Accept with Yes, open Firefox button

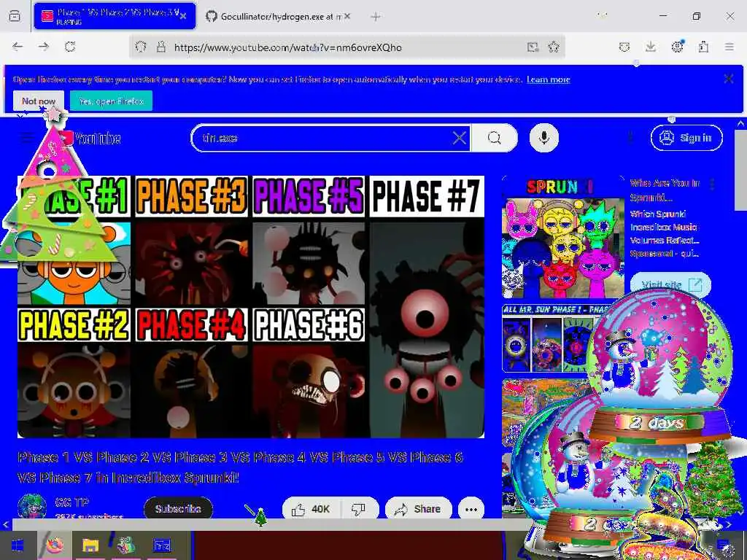point(111,101)
